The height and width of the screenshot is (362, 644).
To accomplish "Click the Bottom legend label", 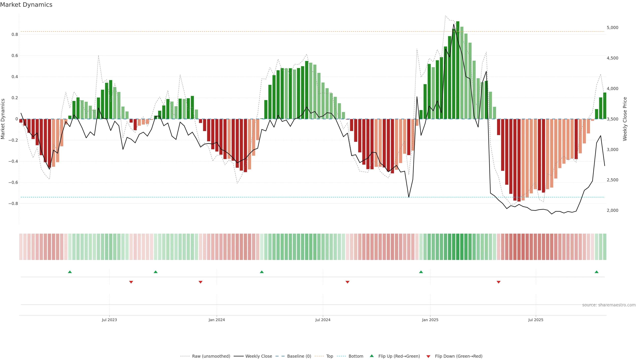I will pos(356,356).
